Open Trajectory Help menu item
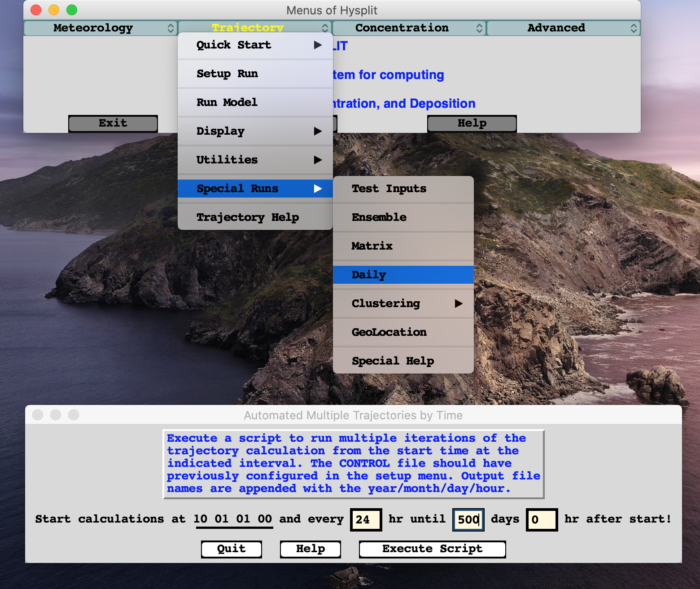 click(x=255, y=217)
